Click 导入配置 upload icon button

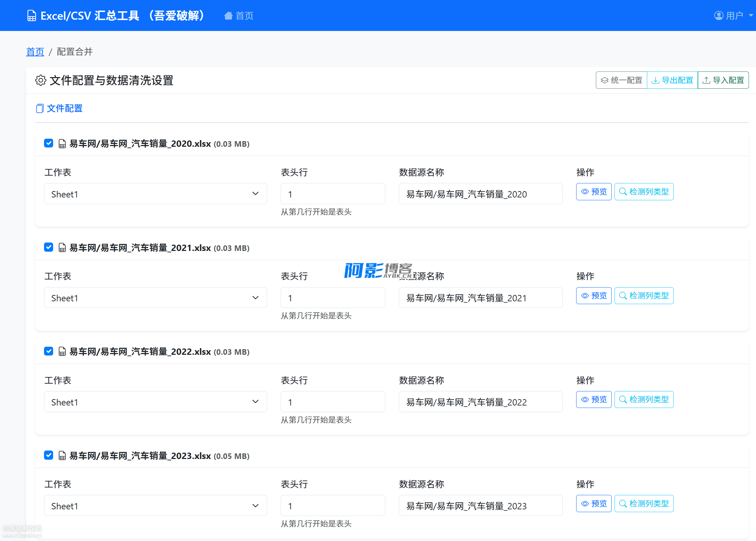point(723,80)
